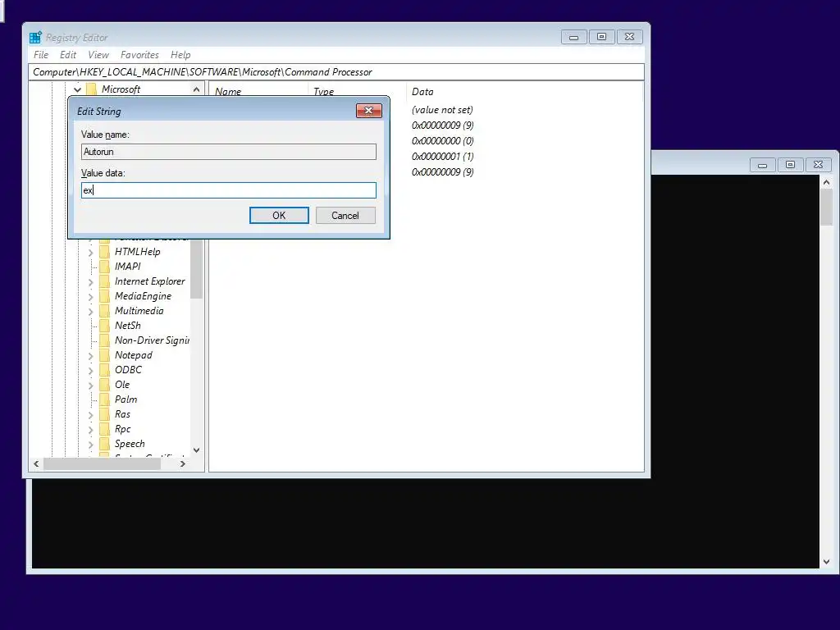Minimize the background console window
This screenshot has width=840, height=630.
pos(762,165)
